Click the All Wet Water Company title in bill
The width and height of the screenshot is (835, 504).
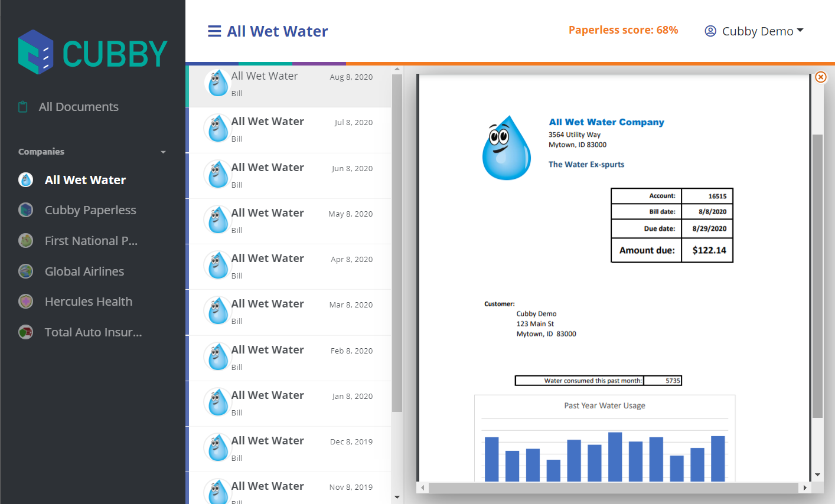click(606, 122)
